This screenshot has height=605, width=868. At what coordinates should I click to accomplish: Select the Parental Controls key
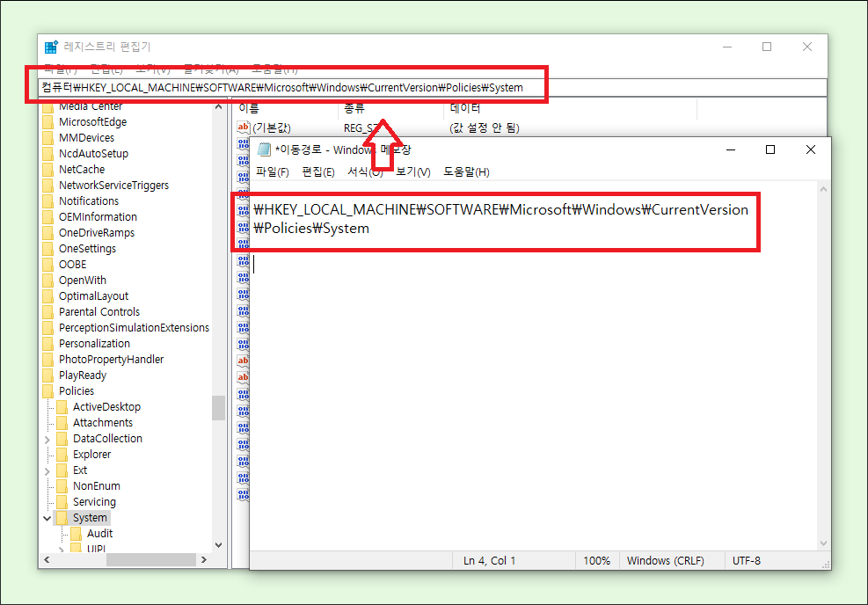99,312
